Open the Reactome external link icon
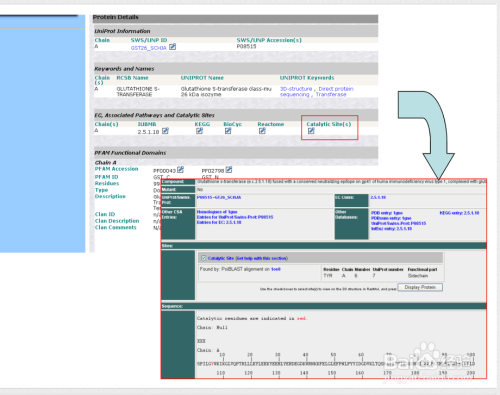Screen dimensions: 500x395 click(x=262, y=131)
